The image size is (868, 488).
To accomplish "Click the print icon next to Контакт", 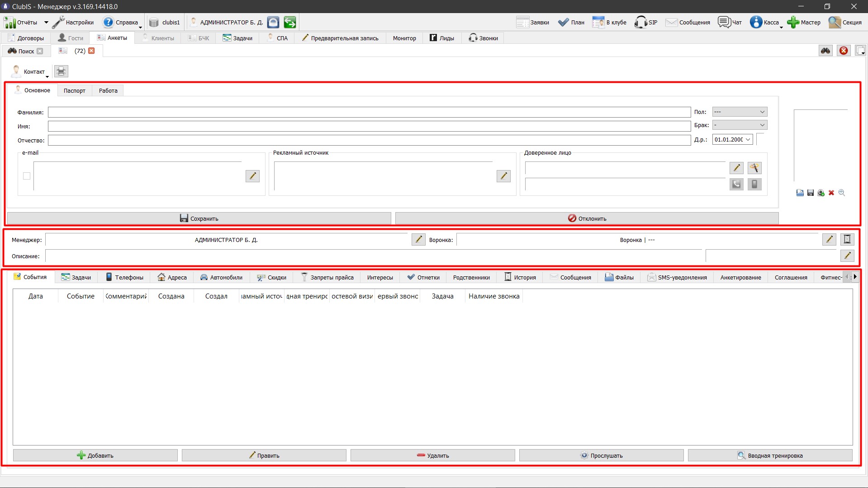I will pos(61,71).
